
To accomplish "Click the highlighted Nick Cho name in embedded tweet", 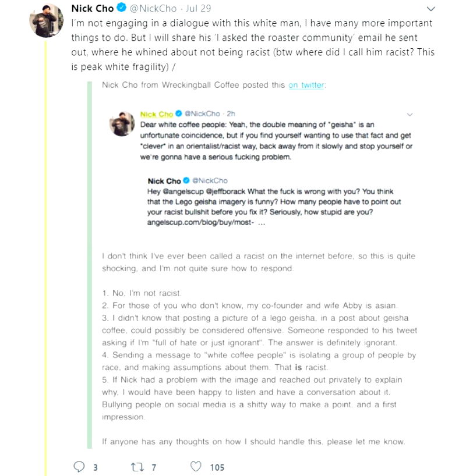I will pyautogui.click(x=157, y=115).
